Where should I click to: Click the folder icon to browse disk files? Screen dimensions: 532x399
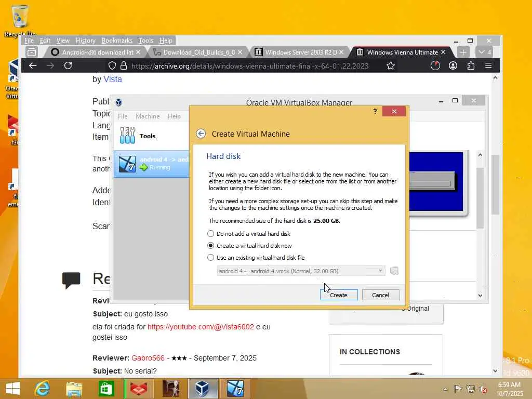pos(394,271)
